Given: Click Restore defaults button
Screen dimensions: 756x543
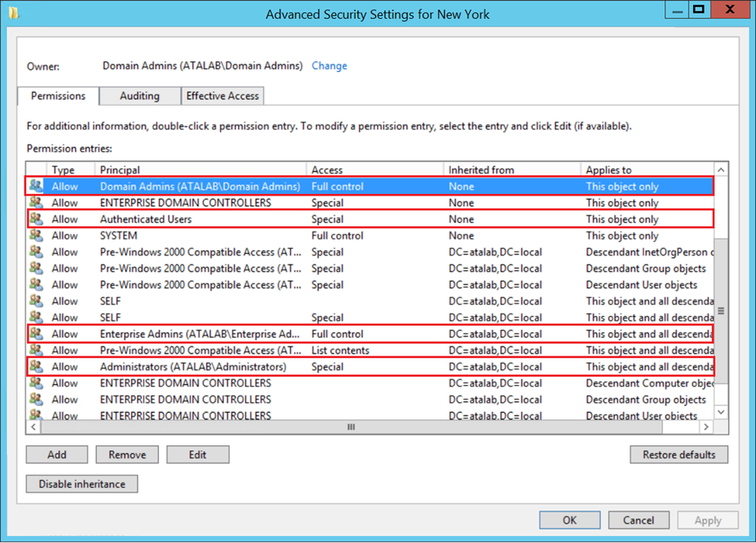Looking at the screenshot, I should pos(679,455).
